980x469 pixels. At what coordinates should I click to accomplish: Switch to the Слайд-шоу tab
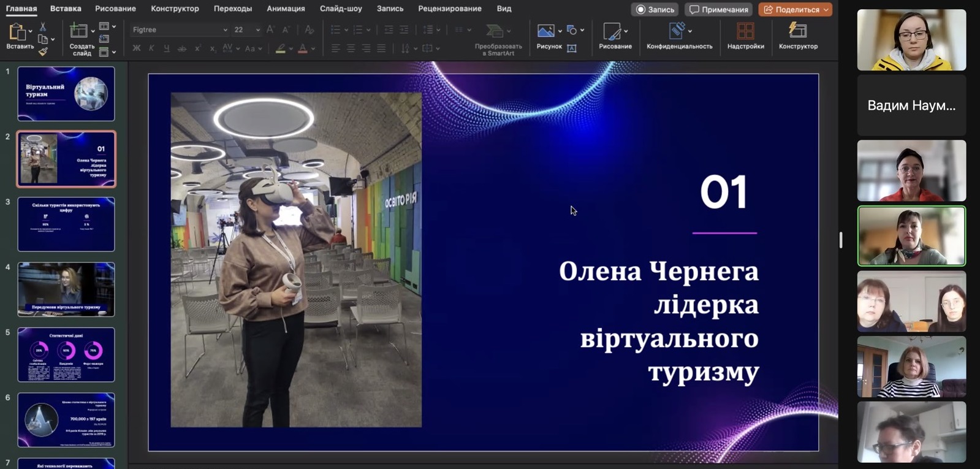[x=341, y=9]
